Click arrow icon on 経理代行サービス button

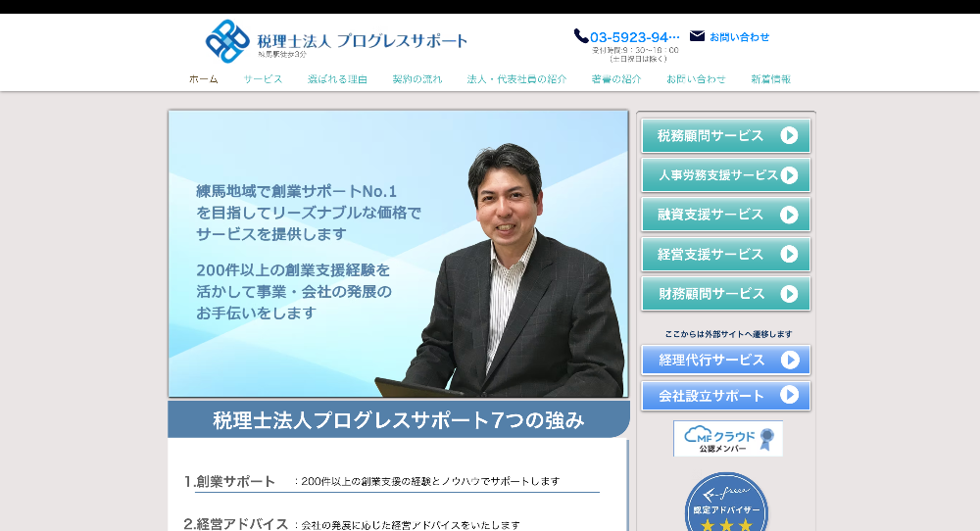pos(789,360)
